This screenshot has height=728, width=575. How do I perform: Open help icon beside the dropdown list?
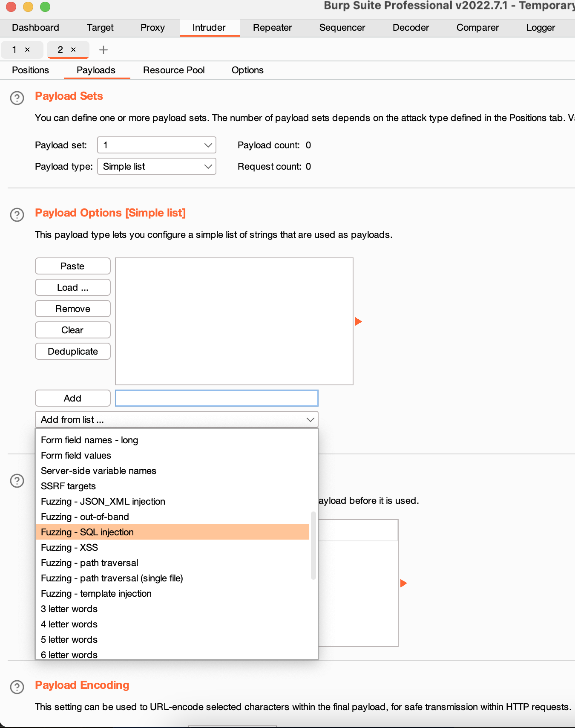point(17,481)
